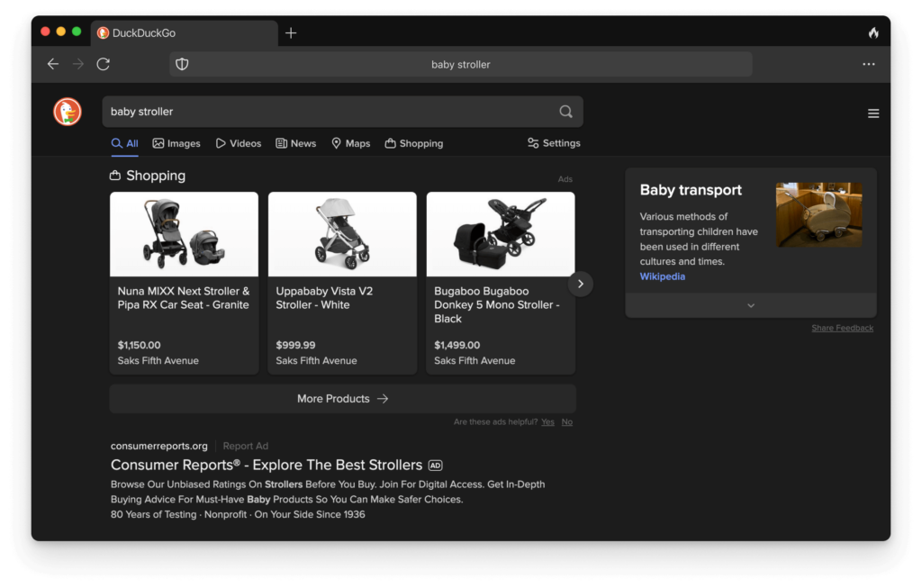Image resolution: width=922 pixels, height=588 pixels.
Task: Expand the Baby transport info panel chevron
Action: pyautogui.click(x=750, y=305)
